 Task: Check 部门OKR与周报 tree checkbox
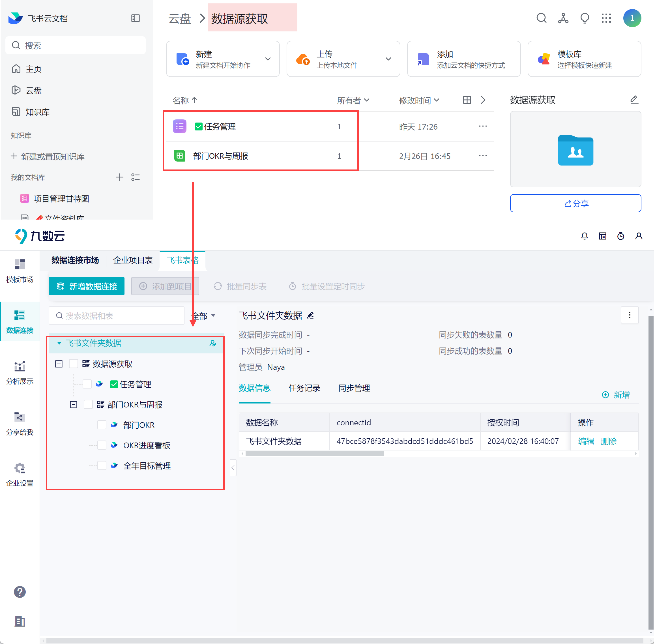88,404
